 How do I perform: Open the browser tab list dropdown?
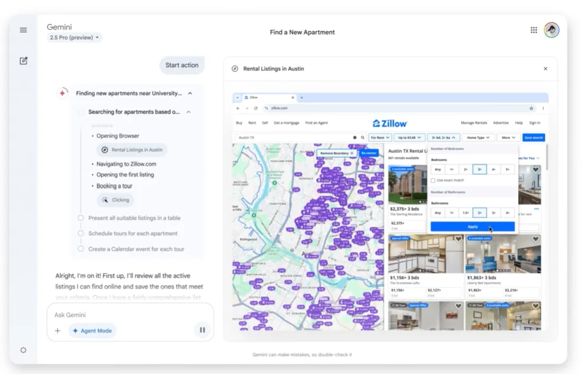[x=237, y=98]
